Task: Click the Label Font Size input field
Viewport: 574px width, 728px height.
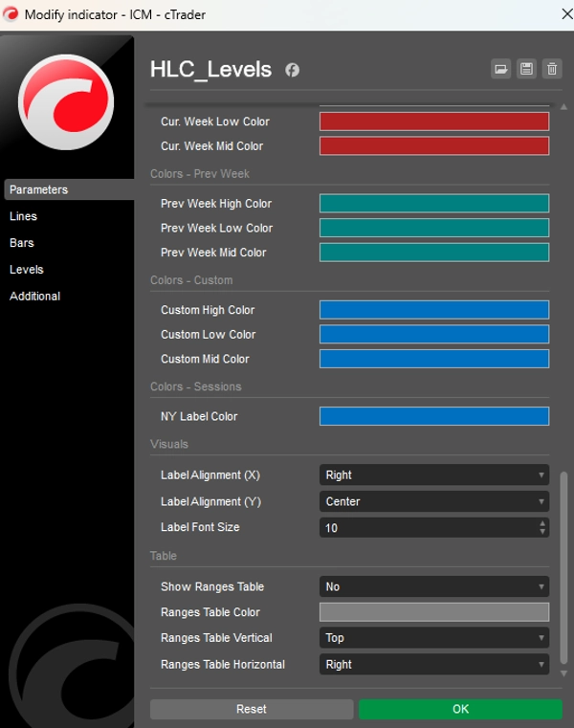Action: click(x=427, y=528)
